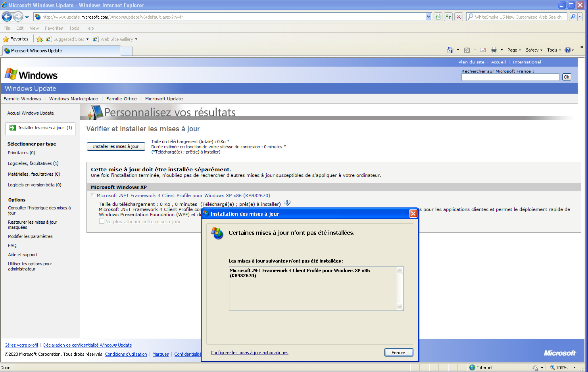Stop loading with the red X icon
This screenshot has width=588, height=372.
[459, 17]
